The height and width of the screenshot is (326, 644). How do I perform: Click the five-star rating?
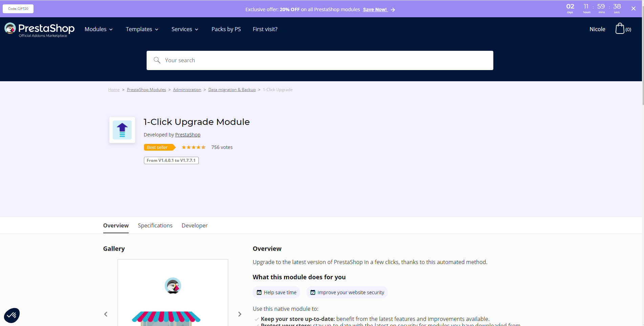point(194,147)
